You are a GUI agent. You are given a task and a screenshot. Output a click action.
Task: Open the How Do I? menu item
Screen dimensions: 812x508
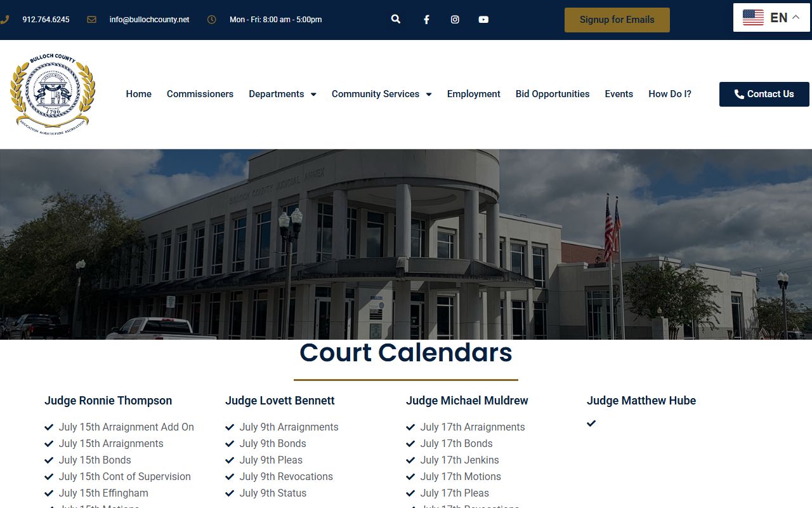(670, 94)
